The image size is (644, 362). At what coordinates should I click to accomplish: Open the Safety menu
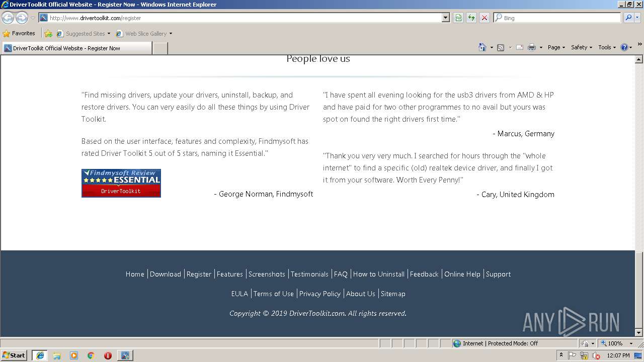tap(582, 47)
